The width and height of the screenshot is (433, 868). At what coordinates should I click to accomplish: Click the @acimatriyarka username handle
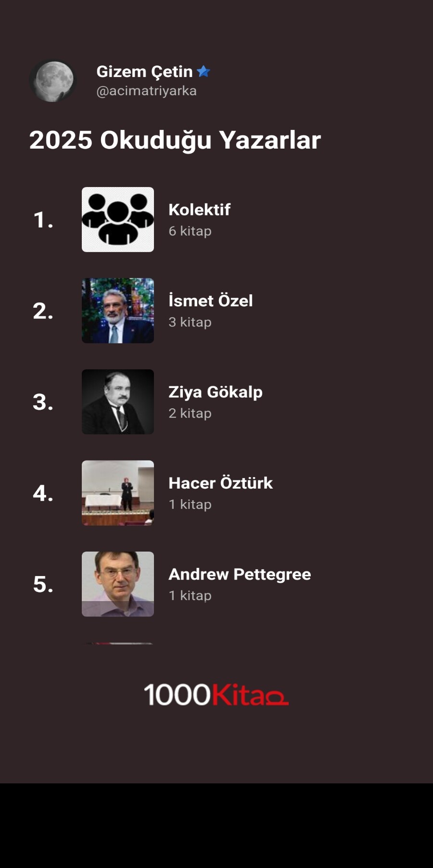click(x=146, y=91)
